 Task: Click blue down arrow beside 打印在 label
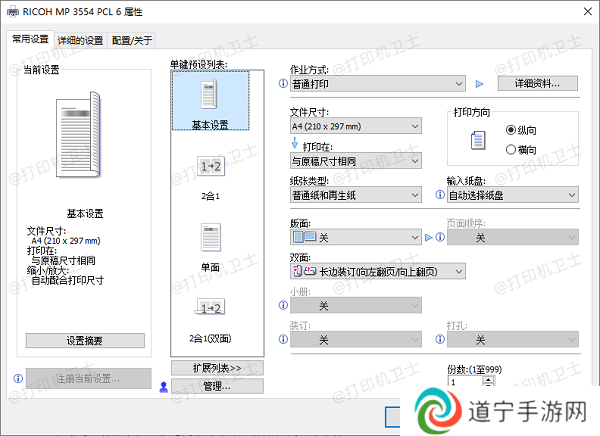click(295, 143)
